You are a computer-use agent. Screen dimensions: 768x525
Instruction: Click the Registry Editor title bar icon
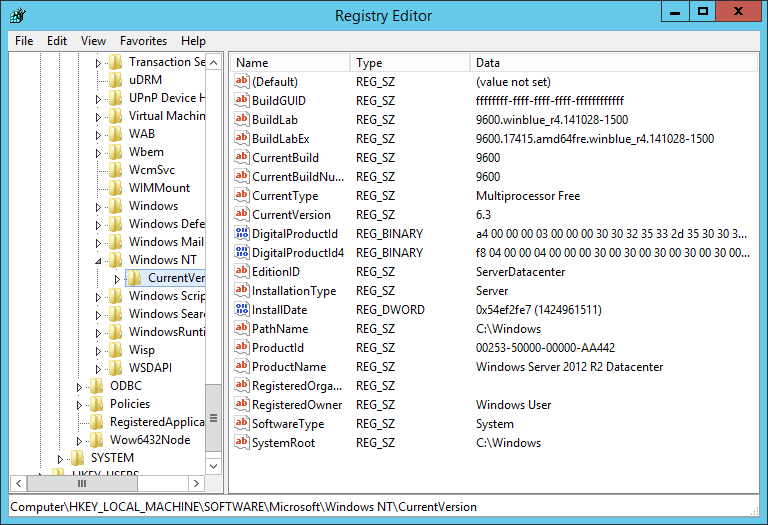[x=18, y=16]
